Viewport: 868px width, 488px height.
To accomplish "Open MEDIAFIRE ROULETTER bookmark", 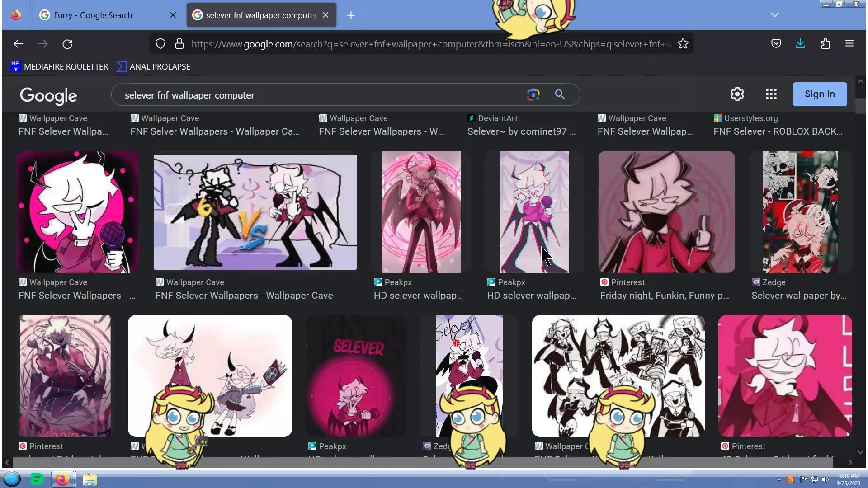I will 60,66.
